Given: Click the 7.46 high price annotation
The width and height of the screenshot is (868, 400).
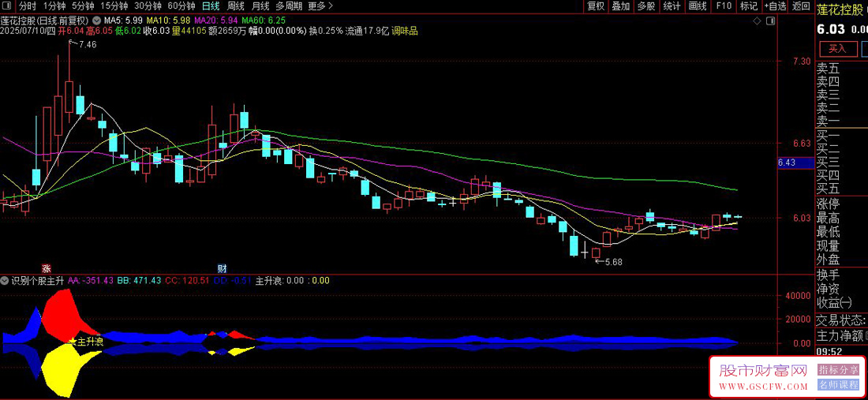Looking at the screenshot, I should coord(88,45).
